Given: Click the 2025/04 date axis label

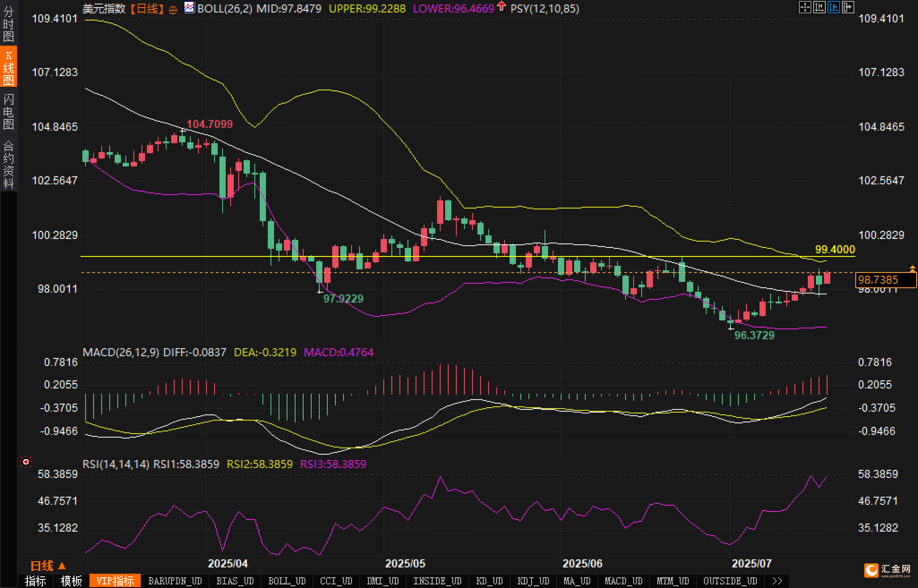Looking at the screenshot, I should (228, 563).
